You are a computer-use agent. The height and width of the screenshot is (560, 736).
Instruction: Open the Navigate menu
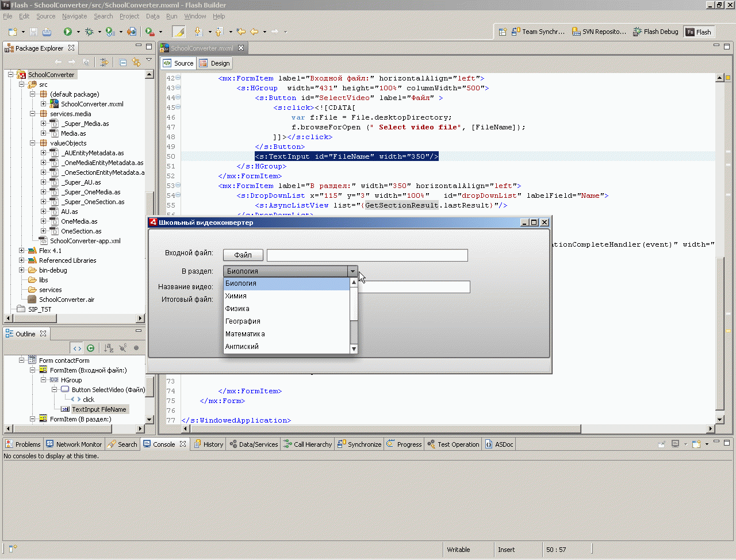[x=74, y=16]
